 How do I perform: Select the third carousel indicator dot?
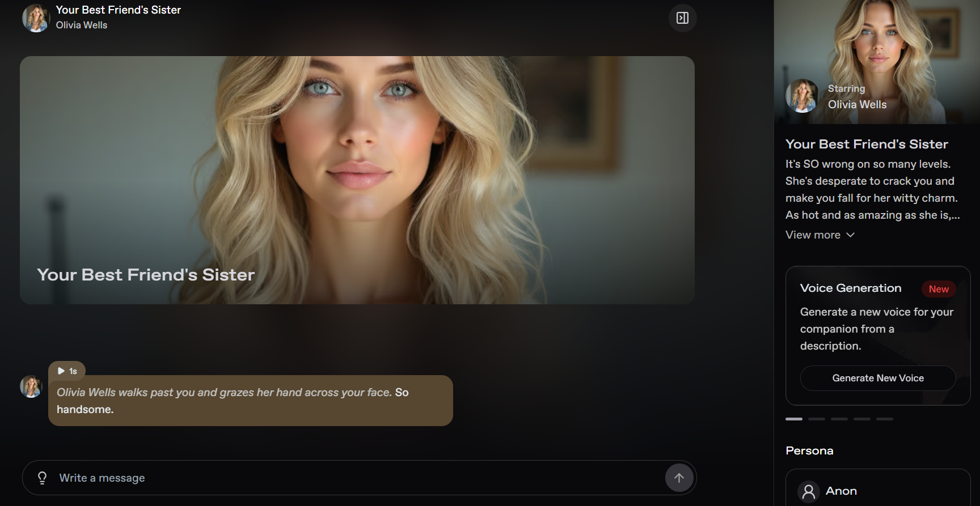pyautogui.click(x=839, y=419)
